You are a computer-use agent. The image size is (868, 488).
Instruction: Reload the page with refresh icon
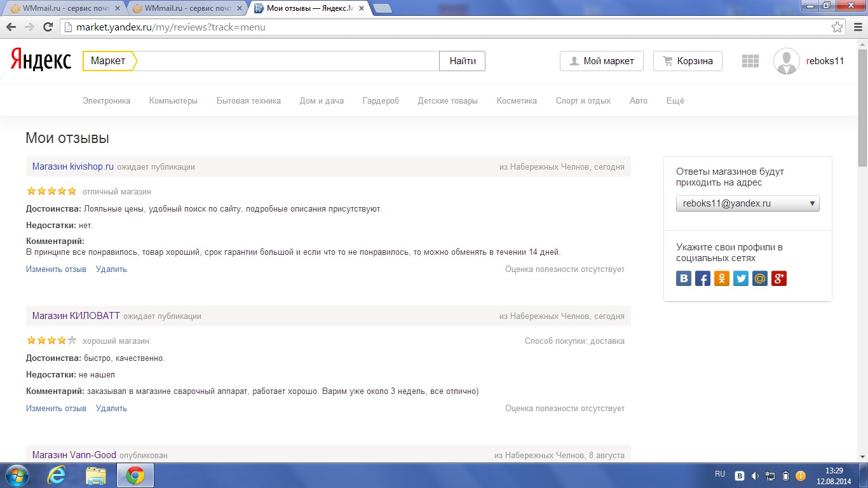[48, 27]
